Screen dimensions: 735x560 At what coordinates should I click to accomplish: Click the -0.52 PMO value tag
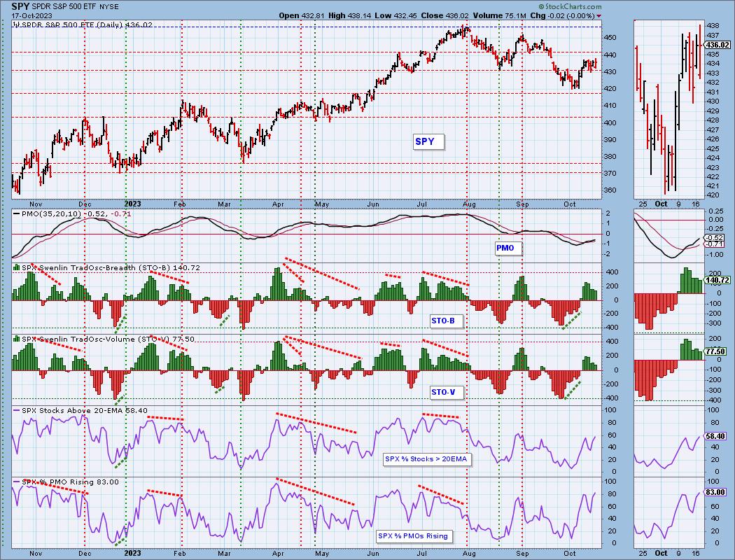tap(715, 237)
